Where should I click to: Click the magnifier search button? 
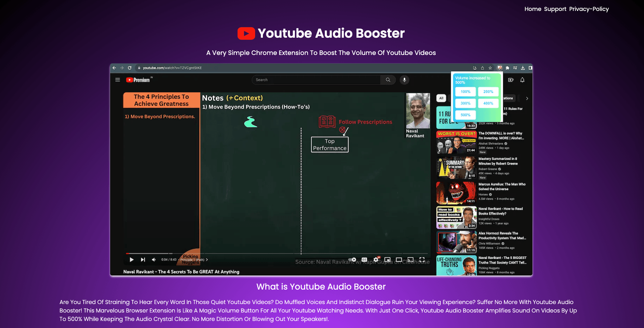(x=388, y=80)
